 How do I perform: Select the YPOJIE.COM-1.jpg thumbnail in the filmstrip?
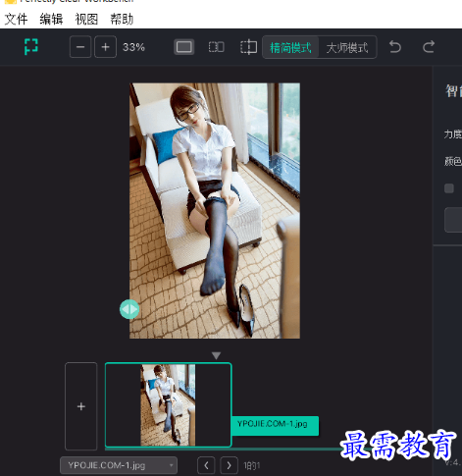[169, 405]
